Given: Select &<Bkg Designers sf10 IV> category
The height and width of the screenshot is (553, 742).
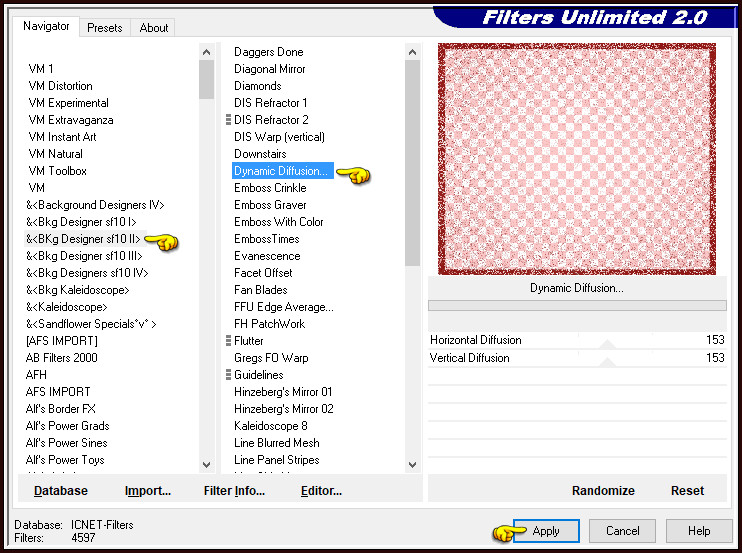Looking at the screenshot, I should click(x=87, y=273).
